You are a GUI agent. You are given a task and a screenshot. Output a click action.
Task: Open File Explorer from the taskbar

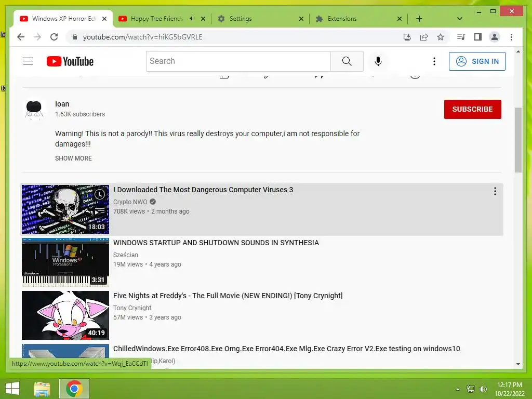(42, 389)
